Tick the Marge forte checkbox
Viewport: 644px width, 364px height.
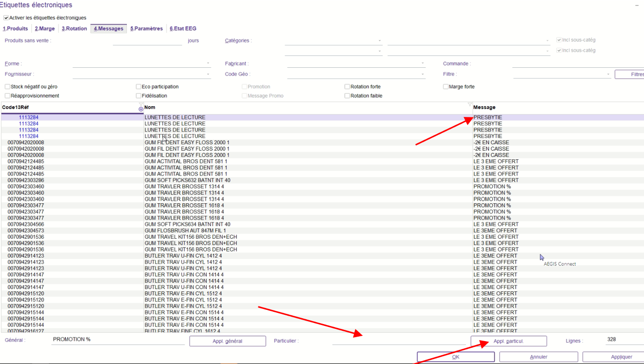tap(446, 87)
